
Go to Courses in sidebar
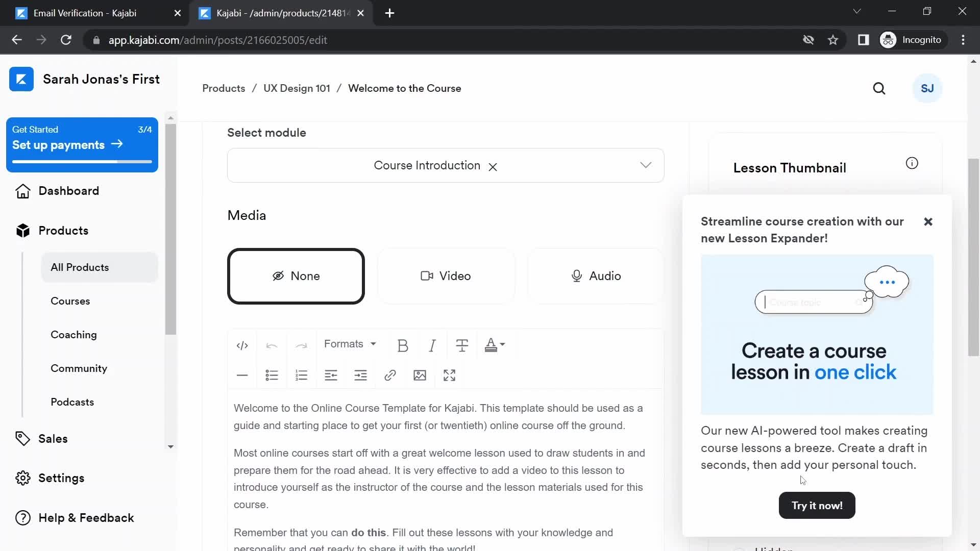pyautogui.click(x=70, y=301)
